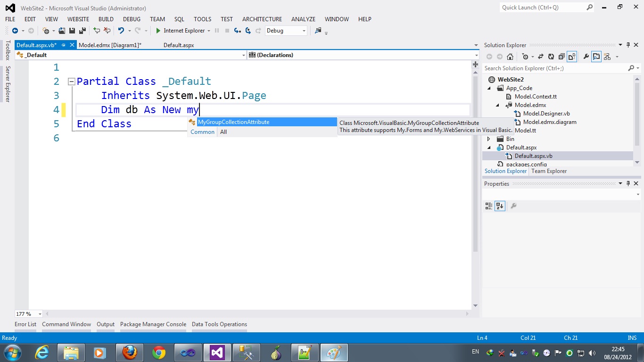Viewport: 644px width, 362px height.
Task: Switch Properties panel to Alphabetical sort
Action: pos(500,206)
